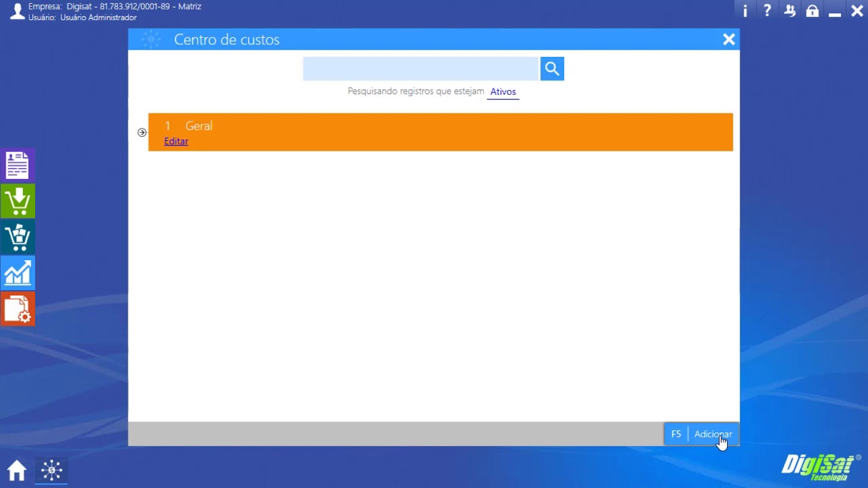Select the Geral cost center row
The width and height of the screenshot is (868, 488).
click(x=441, y=132)
